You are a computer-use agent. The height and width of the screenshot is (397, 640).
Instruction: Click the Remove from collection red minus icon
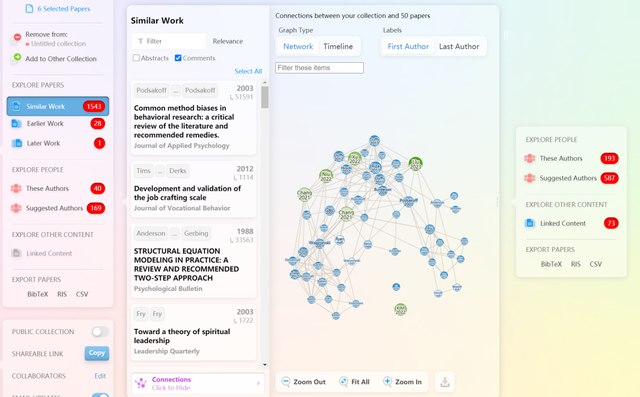click(x=17, y=37)
